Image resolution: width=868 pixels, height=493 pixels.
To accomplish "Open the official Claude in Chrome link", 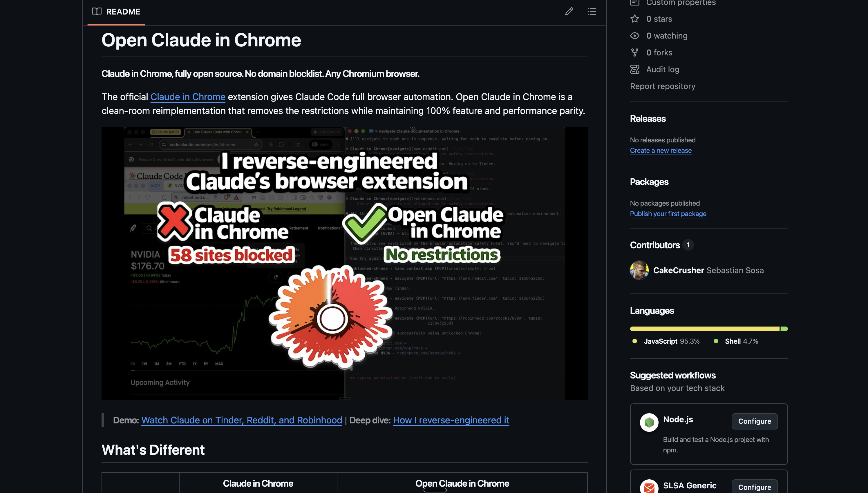I will click(x=188, y=97).
